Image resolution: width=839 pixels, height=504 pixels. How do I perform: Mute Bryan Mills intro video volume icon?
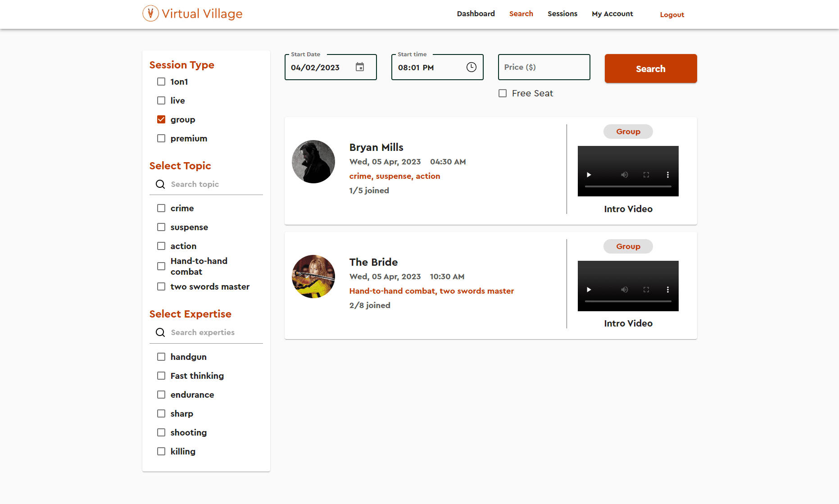tap(625, 175)
